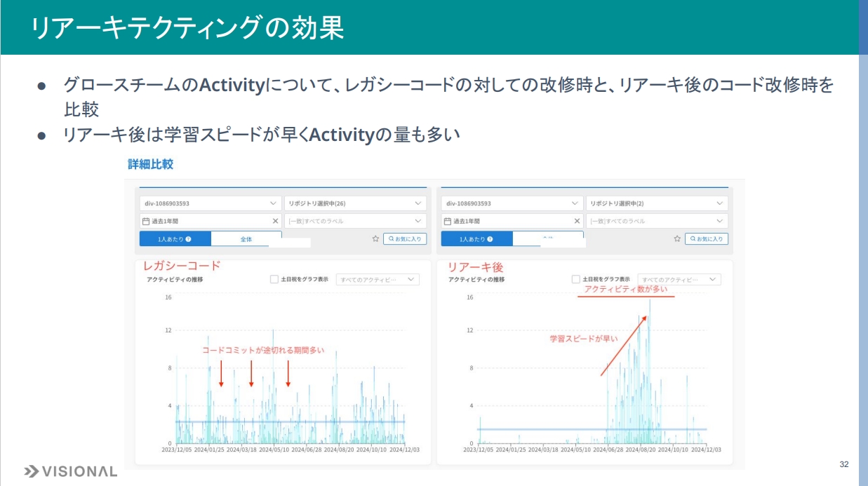Enable 土日祝をグラフ表示 checkbox in レガシーコード chart
868x486 pixels.
274,279
